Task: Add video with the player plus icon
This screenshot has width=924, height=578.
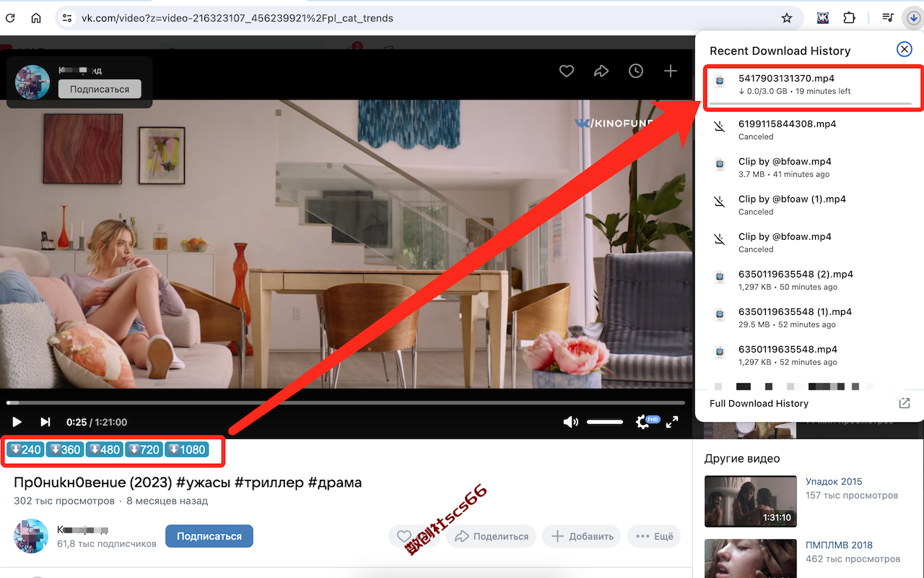Action: (x=671, y=71)
